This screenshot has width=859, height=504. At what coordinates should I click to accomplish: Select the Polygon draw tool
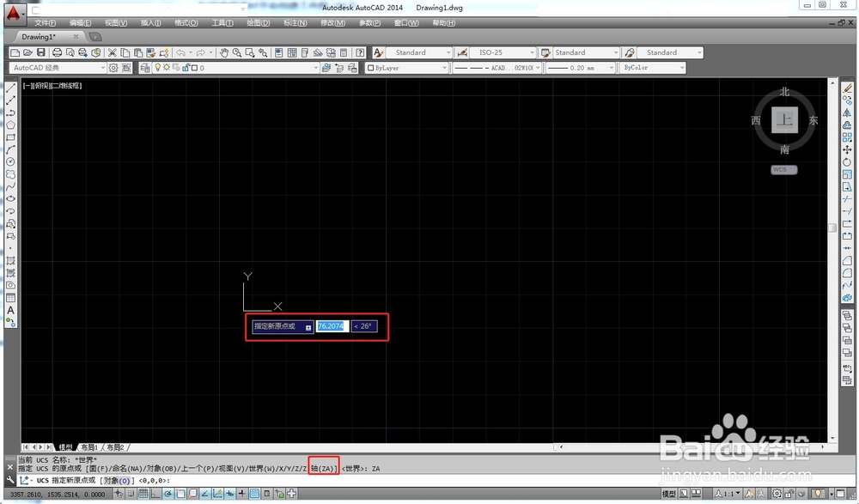tap(10, 124)
